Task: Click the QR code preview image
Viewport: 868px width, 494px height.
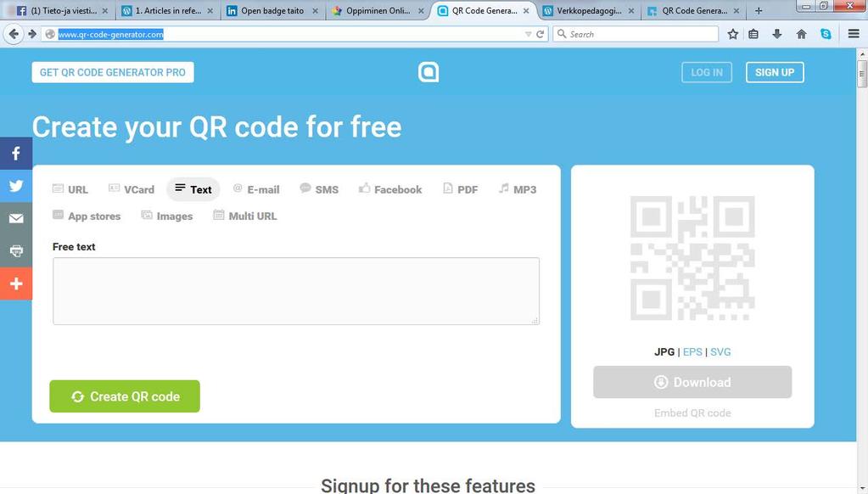Action: [x=692, y=258]
